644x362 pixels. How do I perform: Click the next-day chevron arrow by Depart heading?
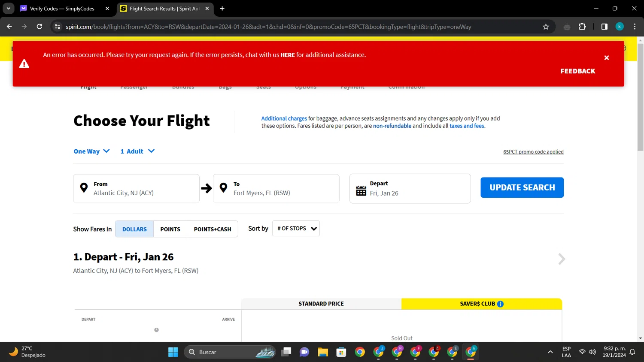(562, 259)
